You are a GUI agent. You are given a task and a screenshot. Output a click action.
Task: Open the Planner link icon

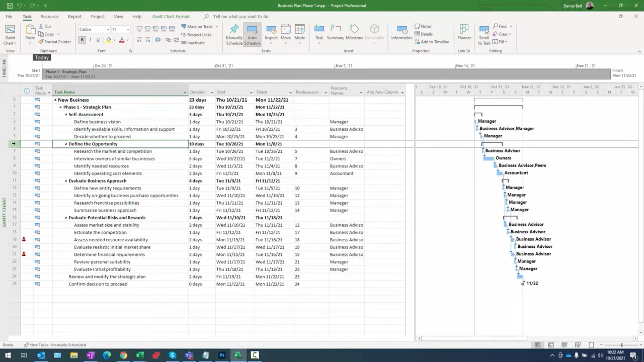pos(464,29)
